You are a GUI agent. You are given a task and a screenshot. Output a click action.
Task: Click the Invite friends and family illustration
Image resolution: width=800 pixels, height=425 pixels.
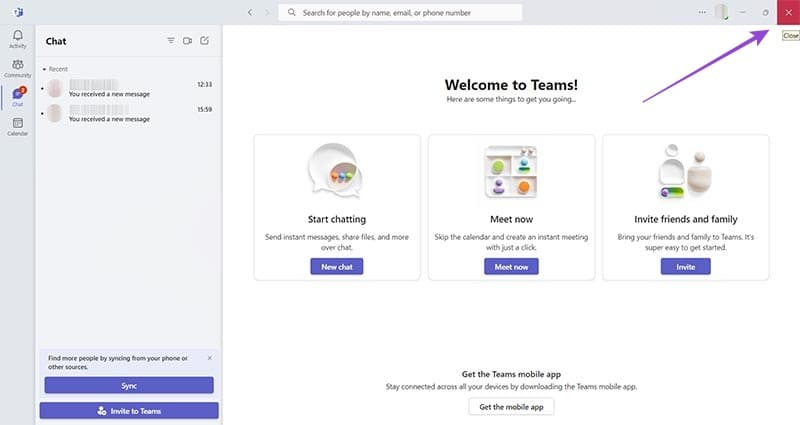pyautogui.click(x=685, y=171)
